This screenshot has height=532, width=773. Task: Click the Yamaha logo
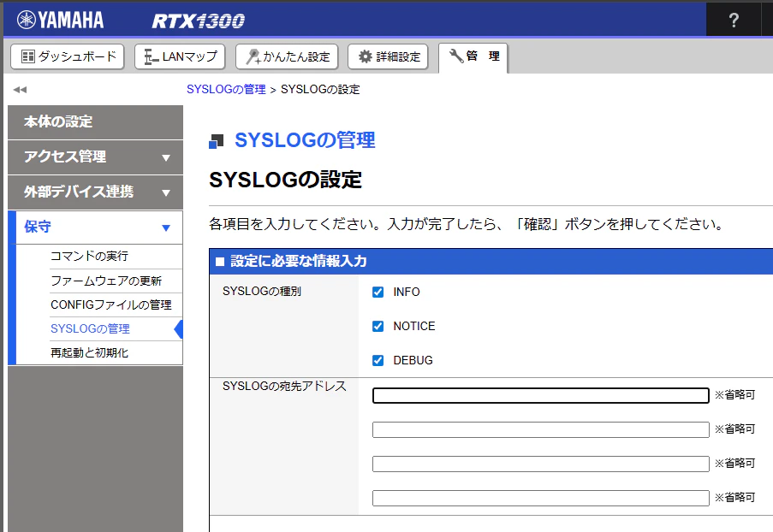(60, 20)
